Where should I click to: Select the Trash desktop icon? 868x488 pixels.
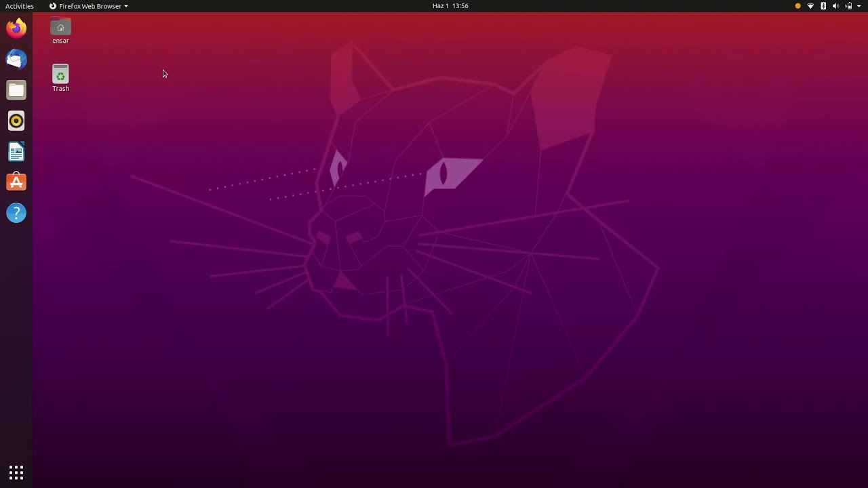click(60, 78)
